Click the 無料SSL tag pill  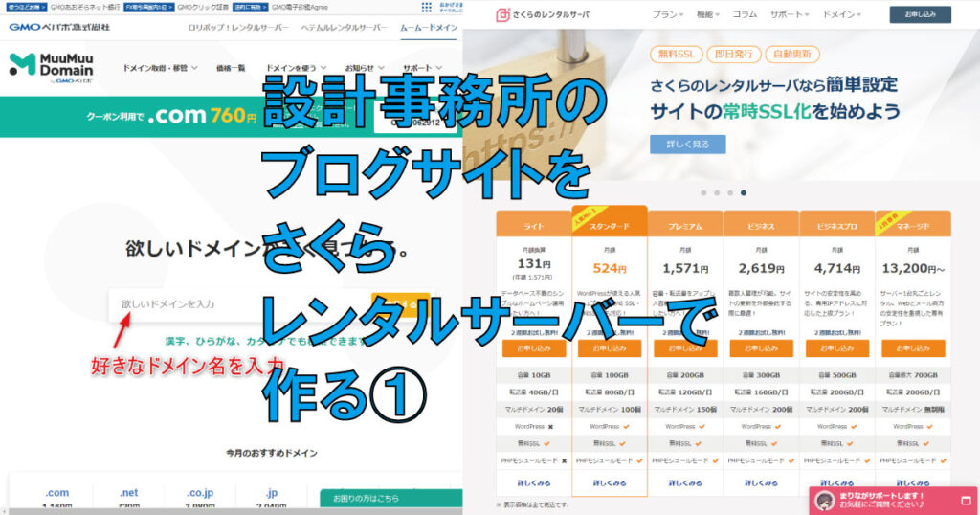pyautogui.click(x=677, y=55)
